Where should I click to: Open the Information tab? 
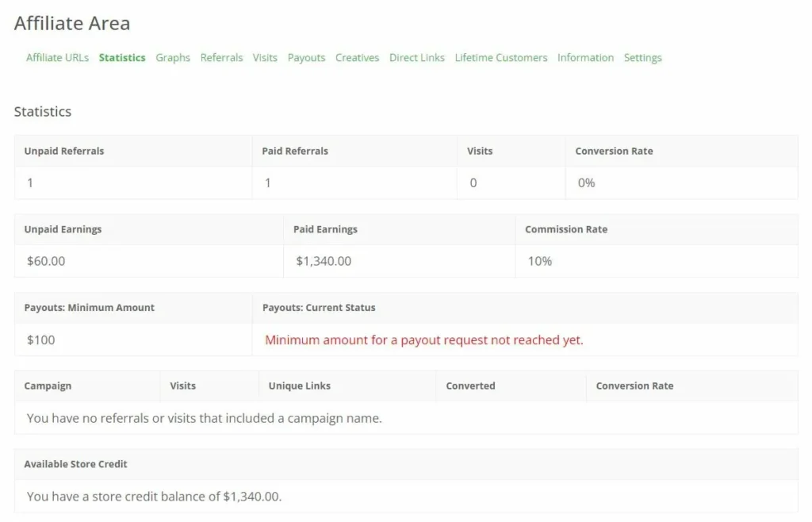[586, 57]
